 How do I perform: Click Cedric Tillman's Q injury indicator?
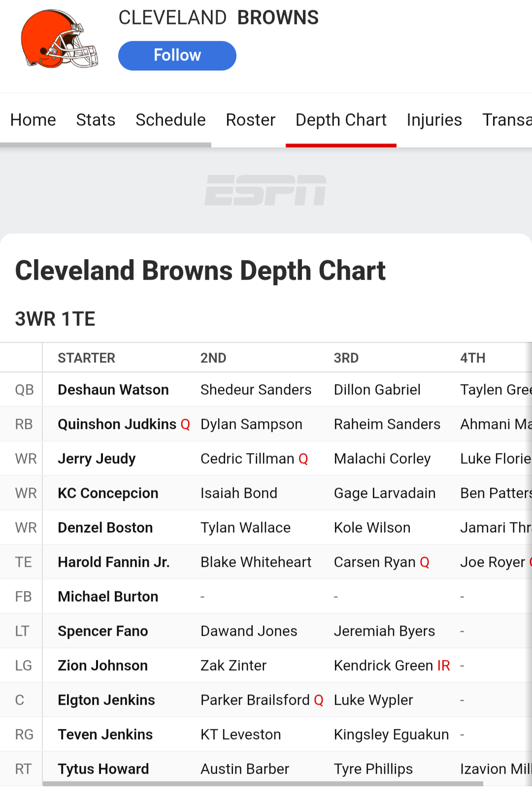[x=303, y=459]
